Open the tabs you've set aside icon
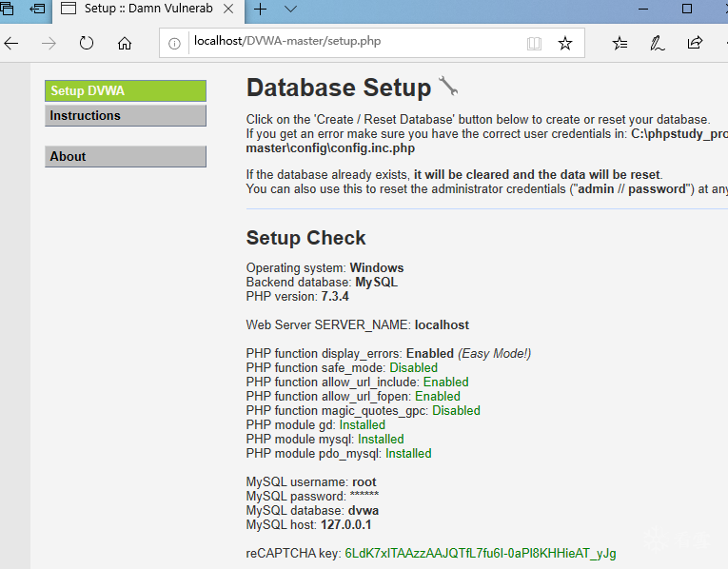728x569 pixels. click(x=7, y=9)
